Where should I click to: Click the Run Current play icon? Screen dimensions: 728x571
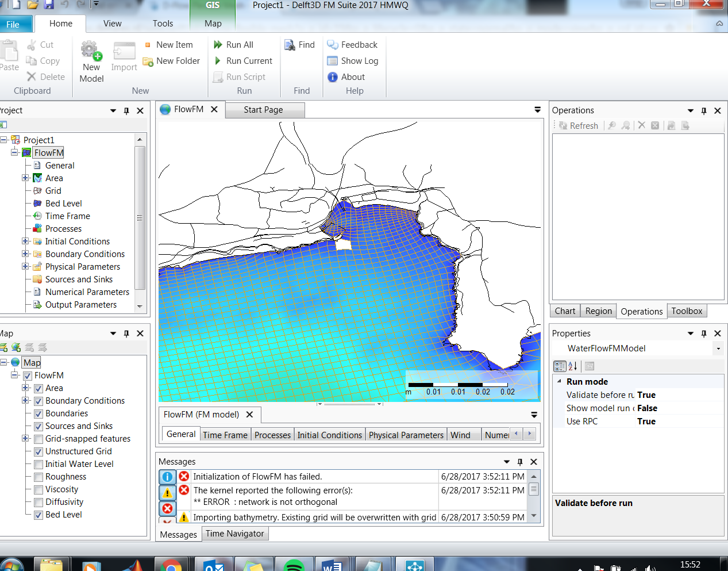(218, 61)
